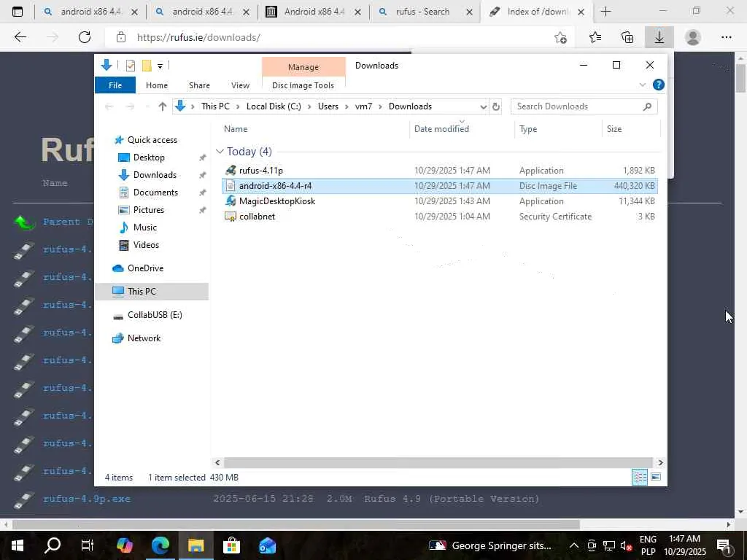
Task: Switch to Android x86 4.4 archive tab
Action: pos(314,12)
